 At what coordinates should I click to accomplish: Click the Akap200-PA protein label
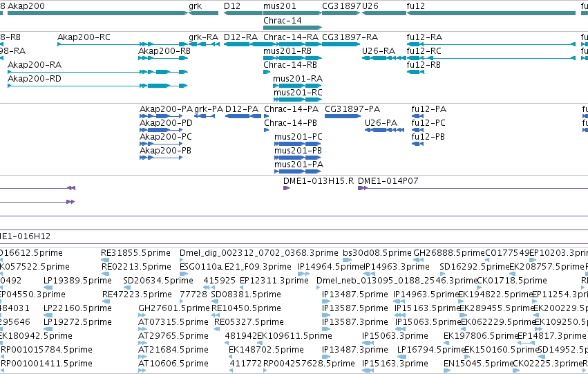tap(166, 109)
